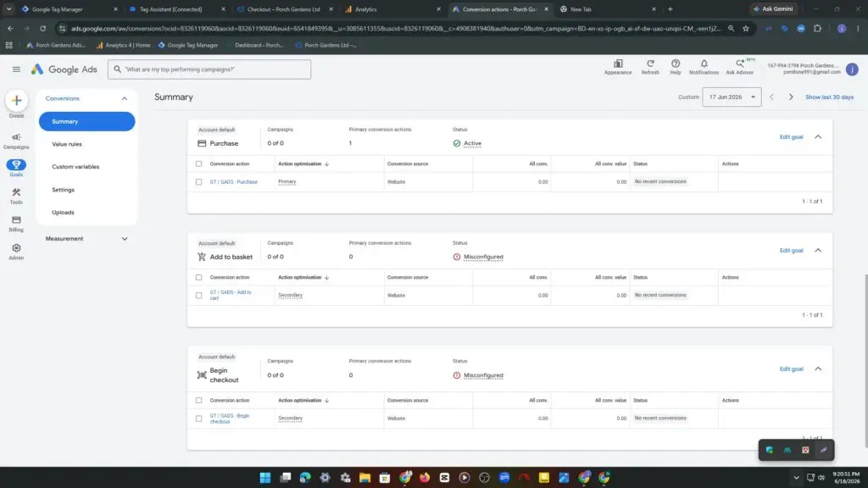Click Edit goal for Purchase
Viewport: 868px width, 488px height.
[791, 136]
